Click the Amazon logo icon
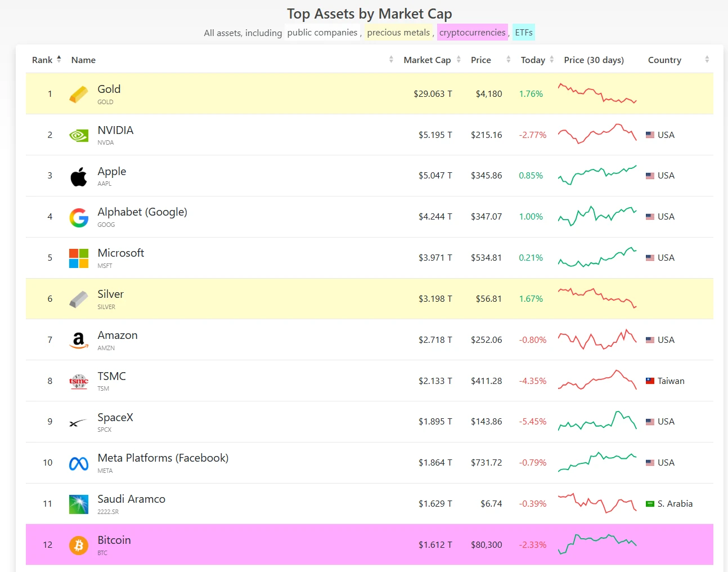 click(79, 341)
